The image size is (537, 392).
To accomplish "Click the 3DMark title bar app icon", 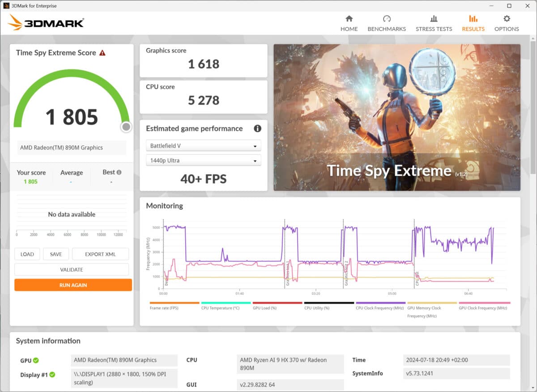I will click(6, 6).
